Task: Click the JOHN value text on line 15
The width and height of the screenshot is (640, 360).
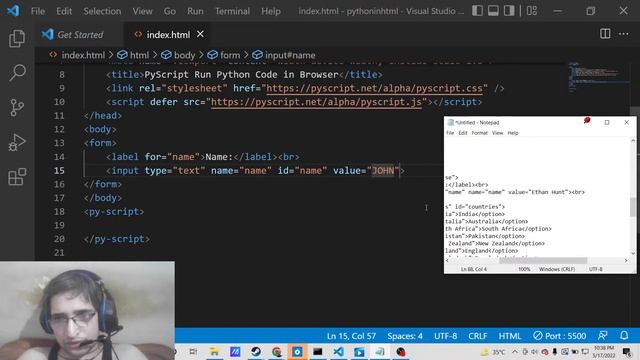Action: tap(382, 171)
